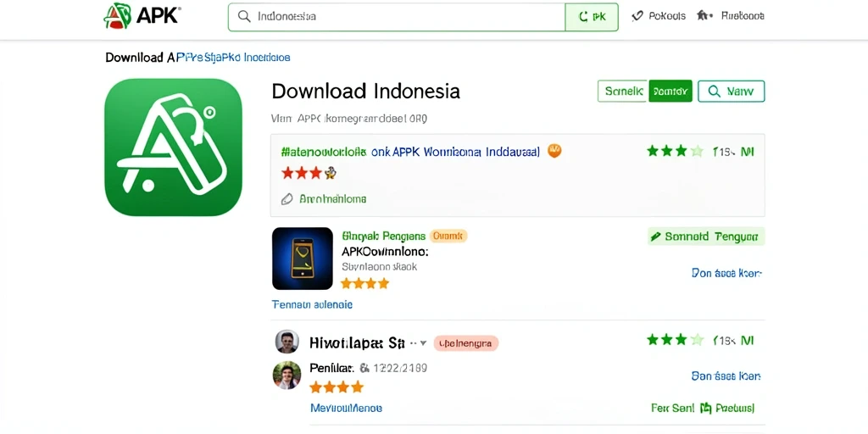Image resolution: width=868 pixels, height=434 pixels.
Task: Click the APK site logo in header
Action: (142, 15)
